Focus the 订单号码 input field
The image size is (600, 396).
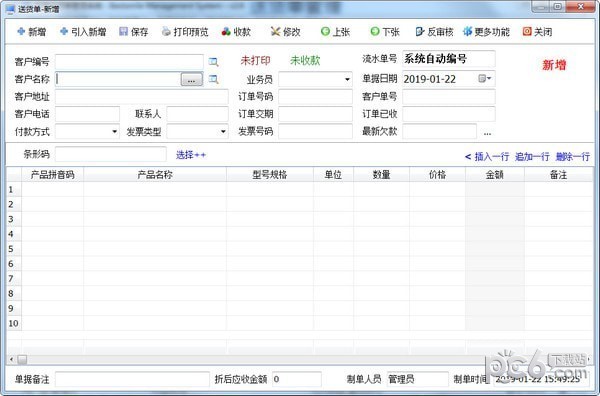pyautogui.click(x=315, y=96)
